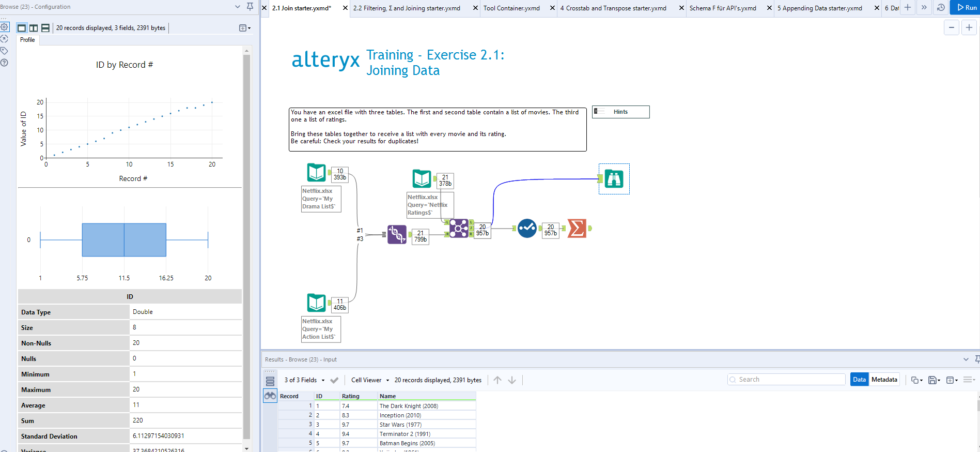Image resolution: width=980 pixels, height=452 pixels.
Task: Toggle the Hints container
Action: pyautogui.click(x=620, y=112)
